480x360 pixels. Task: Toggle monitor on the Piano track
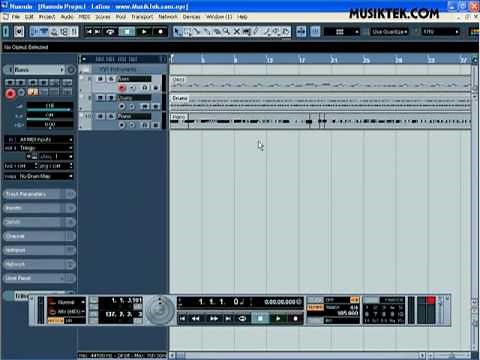click(x=133, y=125)
